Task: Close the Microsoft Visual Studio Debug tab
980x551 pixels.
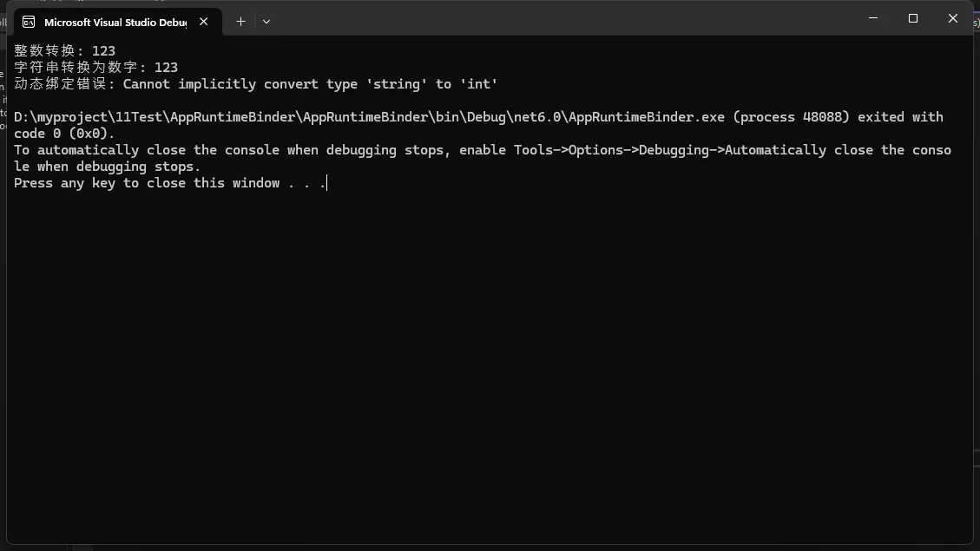Action: (x=204, y=22)
